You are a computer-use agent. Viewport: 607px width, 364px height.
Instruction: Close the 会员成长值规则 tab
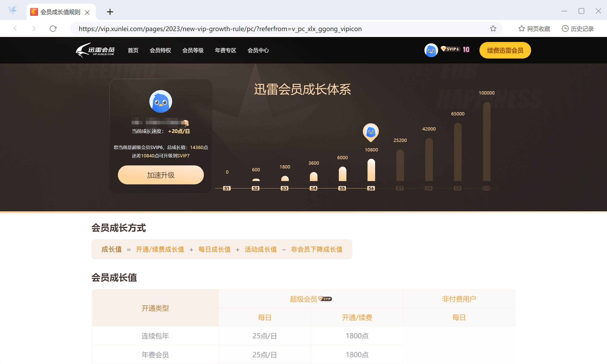[87, 12]
